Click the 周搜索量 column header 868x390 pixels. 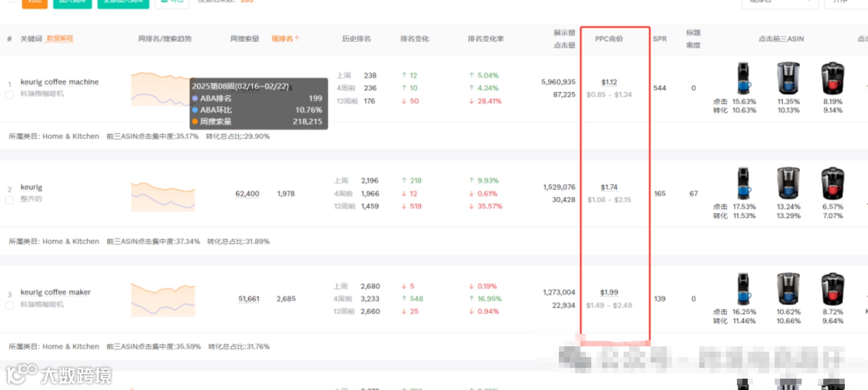(x=244, y=39)
